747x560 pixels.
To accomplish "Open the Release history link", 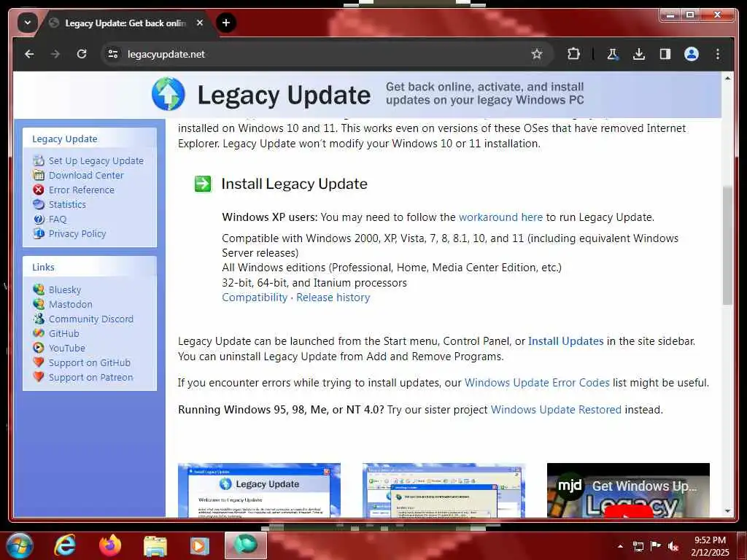I will 333,297.
